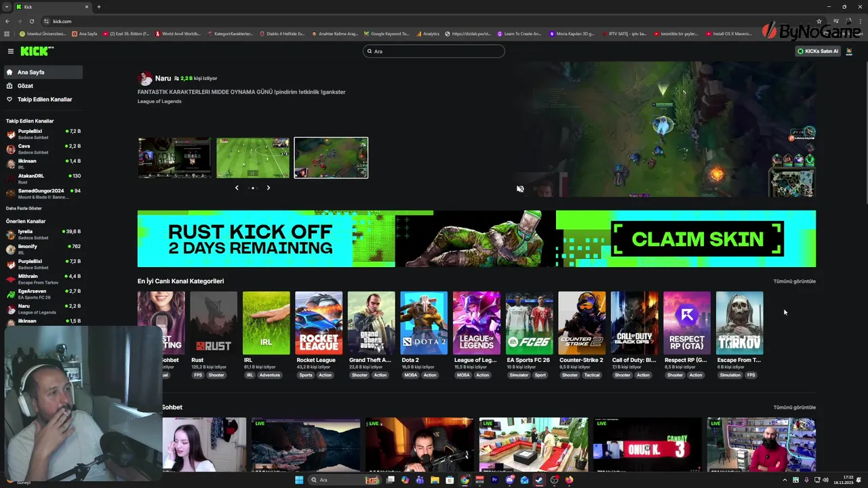Open AtakanDRL followed channel
The height and width of the screenshot is (488, 868).
tap(43, 178)
